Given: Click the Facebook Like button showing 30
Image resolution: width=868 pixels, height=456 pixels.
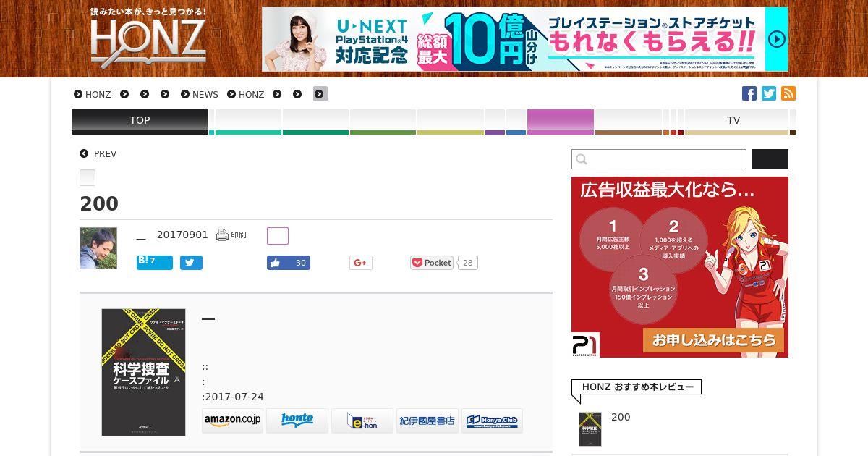Looking at the screenshot, I should click(289, 263).
